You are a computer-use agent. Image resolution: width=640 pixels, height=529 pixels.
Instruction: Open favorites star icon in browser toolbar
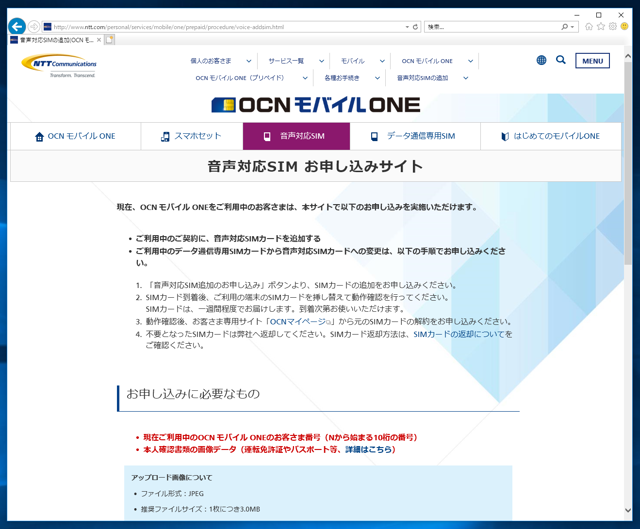[601, 27]
